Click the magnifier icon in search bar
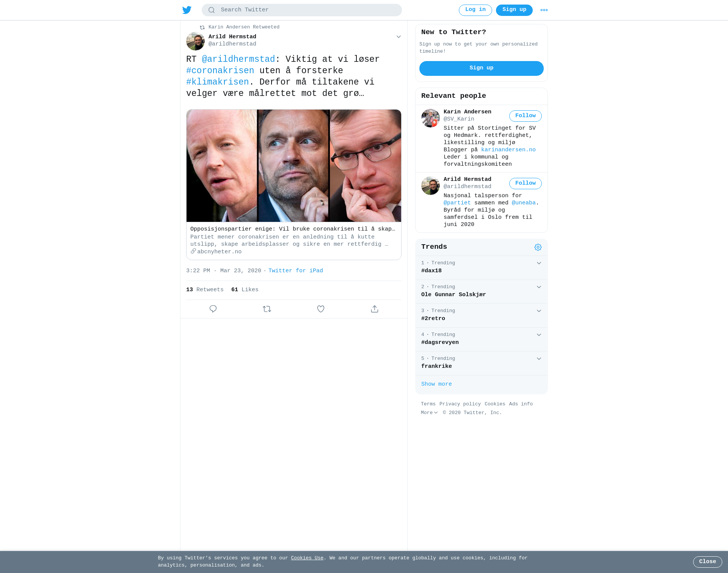This screenshot has width=728, height=573. (212, 10)
